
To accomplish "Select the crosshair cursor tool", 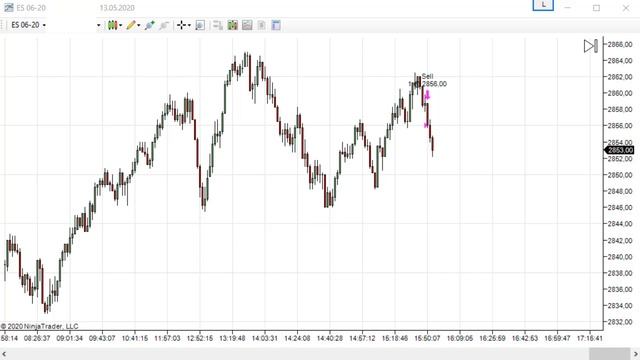I will [x=182, y=25].
